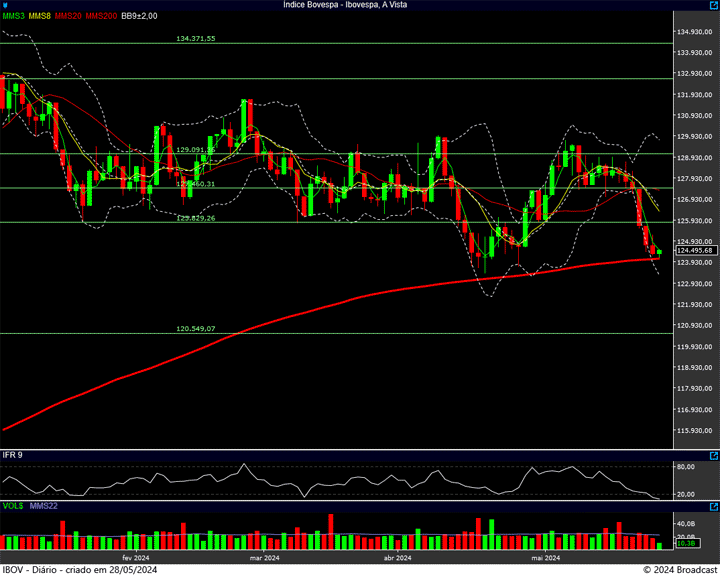
Task: Click the Broadcast logo icon at top-left
Action: click(6, 5)
